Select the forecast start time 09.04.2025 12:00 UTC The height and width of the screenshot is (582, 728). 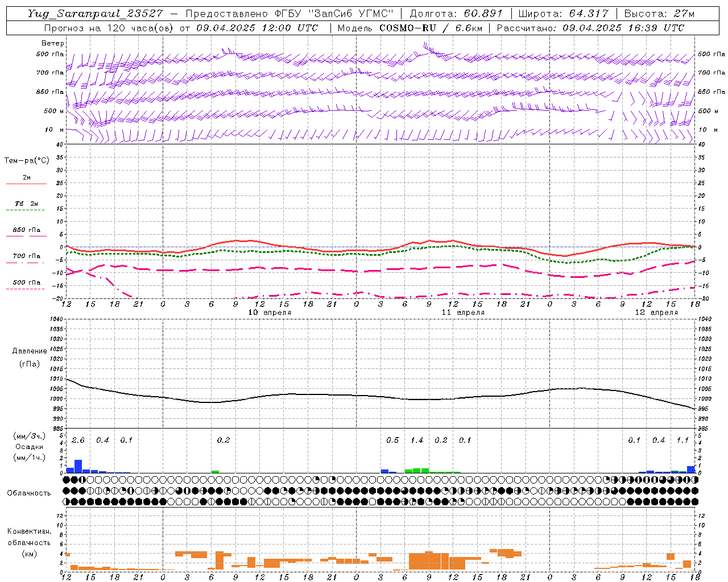257,28
